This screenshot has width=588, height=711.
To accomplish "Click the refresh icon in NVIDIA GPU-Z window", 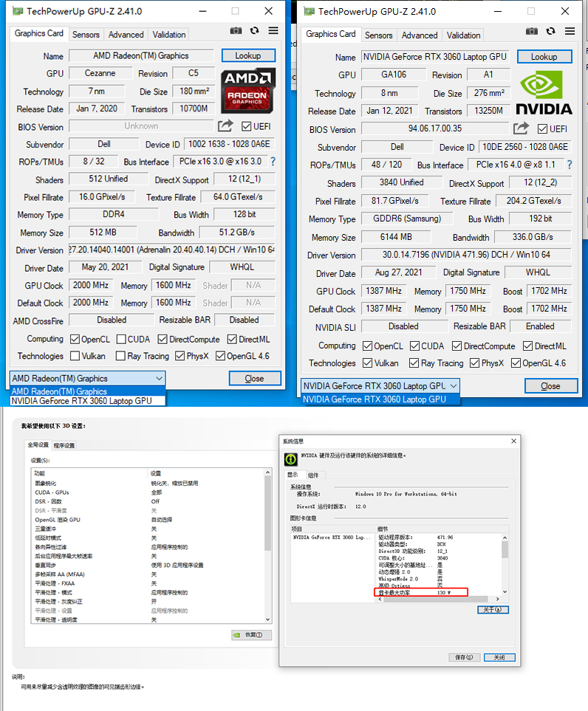I will (x=550, y=31).
